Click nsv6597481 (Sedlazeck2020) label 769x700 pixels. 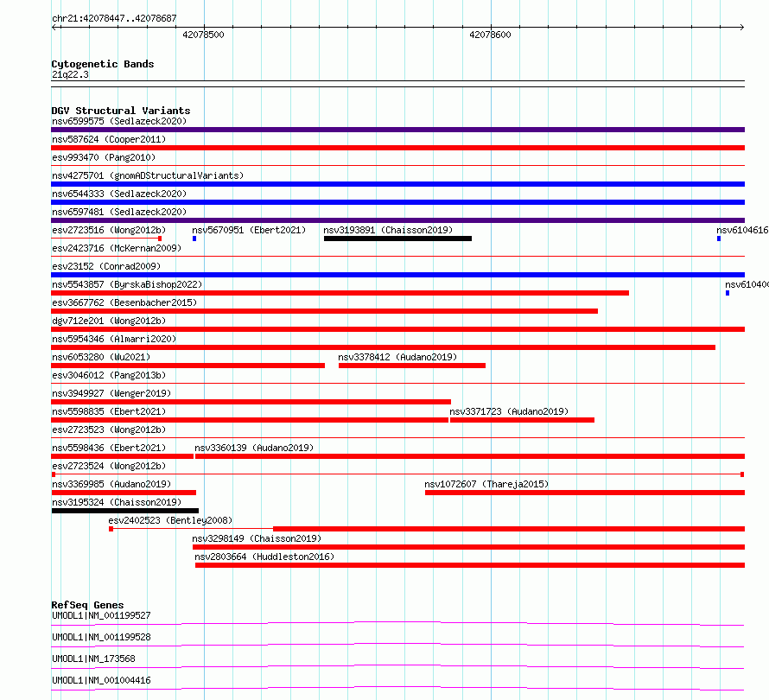(x=119, y=212)
